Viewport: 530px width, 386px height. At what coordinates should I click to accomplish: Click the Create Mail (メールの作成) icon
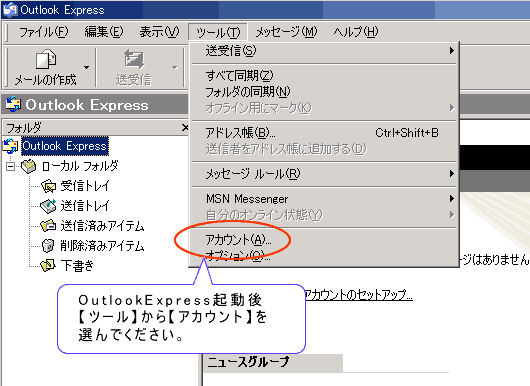pyautogui.click(x=46, y=60)
